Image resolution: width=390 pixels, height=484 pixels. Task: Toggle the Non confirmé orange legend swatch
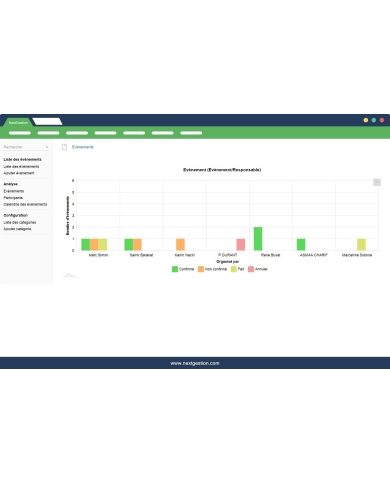click(201, 269)
